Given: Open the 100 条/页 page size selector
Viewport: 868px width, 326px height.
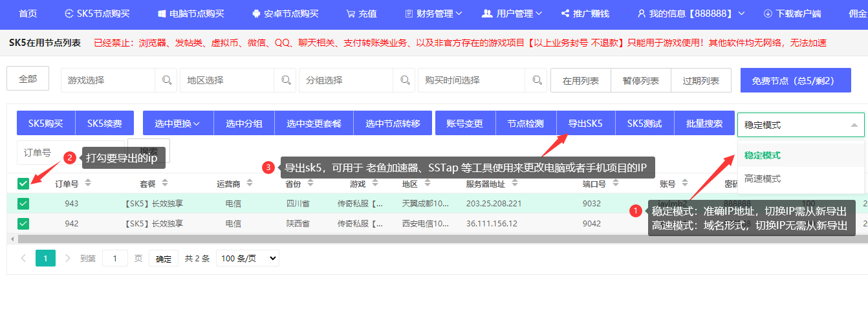Looking at the screenshot, I should coord(247,259).
